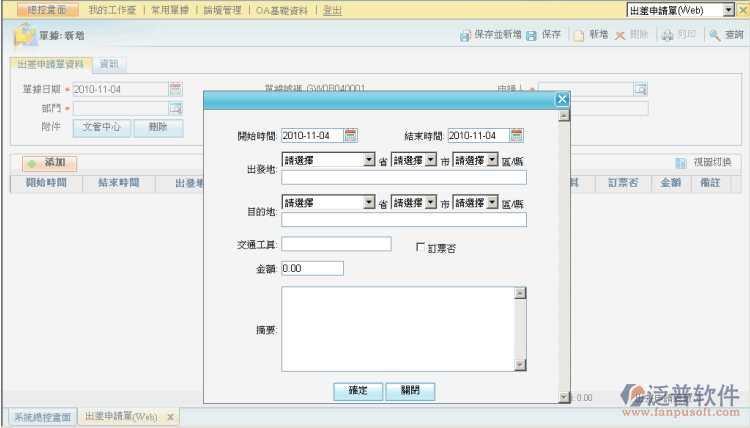Viewport: 750px width, 428px height.
Task: Click the 單據日期 input field
Action: click(x=121, y=89)
